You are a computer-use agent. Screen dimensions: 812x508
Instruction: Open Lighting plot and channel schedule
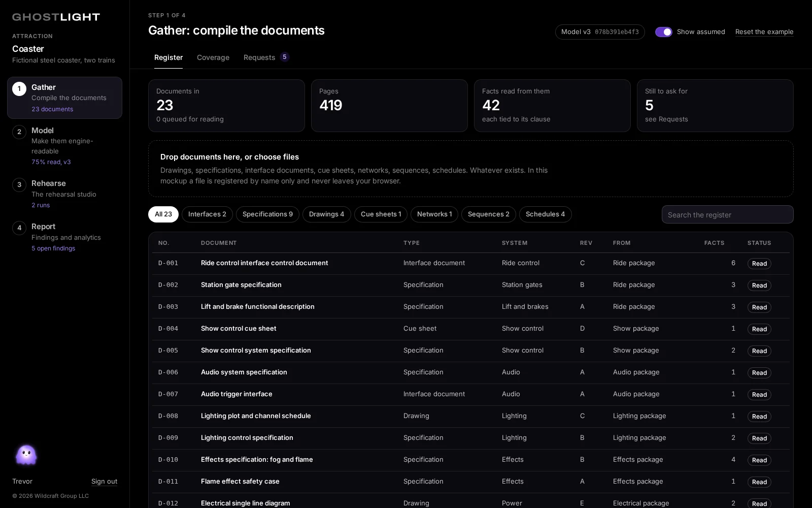tap(256, 416)
